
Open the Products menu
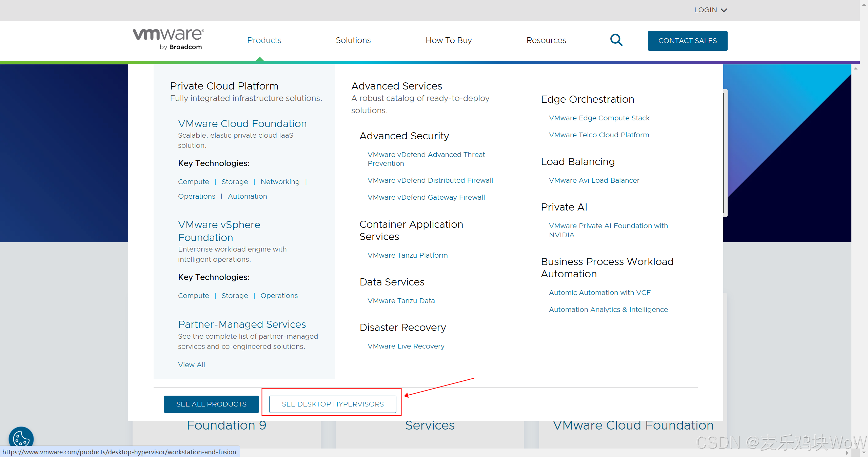(264, 40)
